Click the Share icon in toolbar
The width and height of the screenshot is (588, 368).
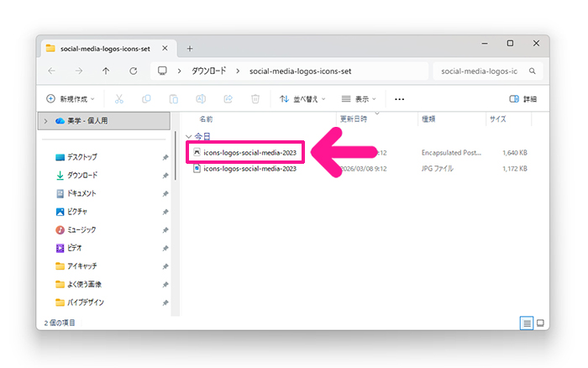click(228, 99)
